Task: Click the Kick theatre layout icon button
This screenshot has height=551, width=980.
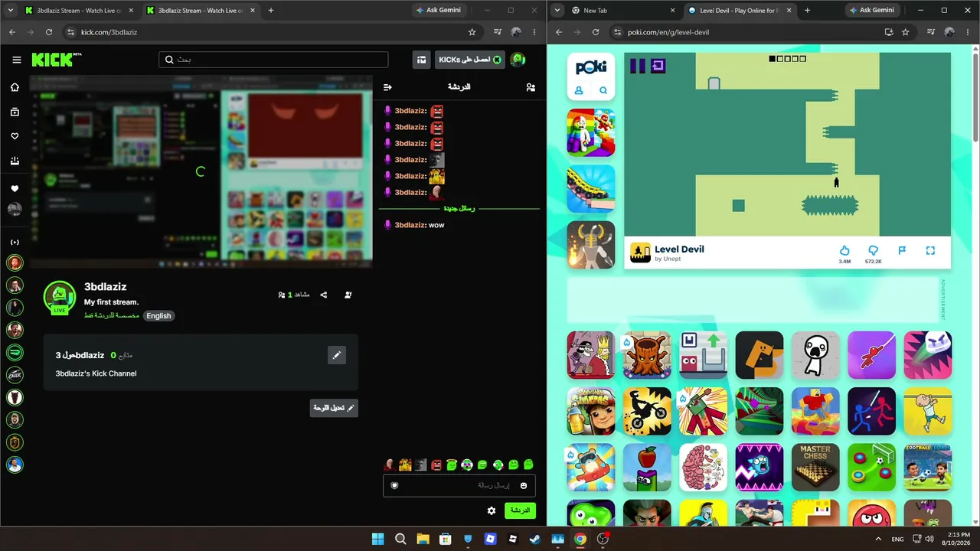Action: 421,60
